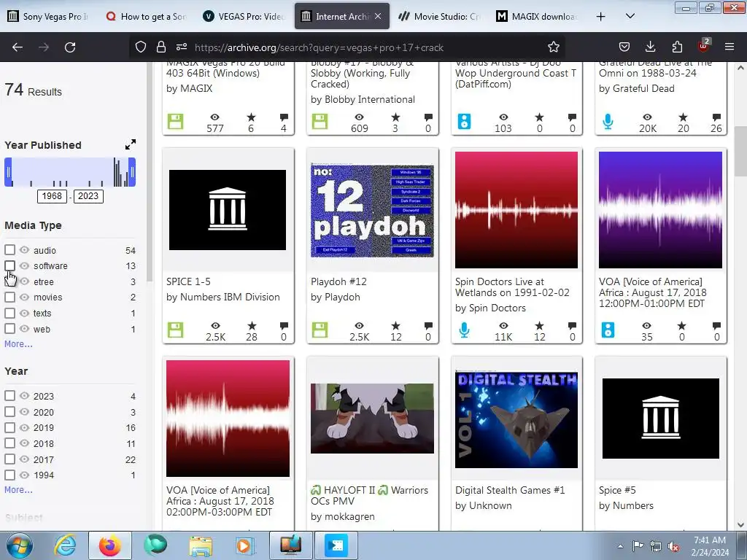Switch to MAGIX download tab
Screen dimensions: 747x560
click(x=537, y=16)
